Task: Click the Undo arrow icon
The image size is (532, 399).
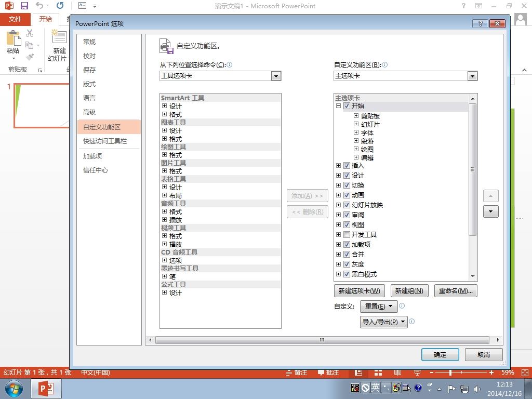Action: click(39, 5)
